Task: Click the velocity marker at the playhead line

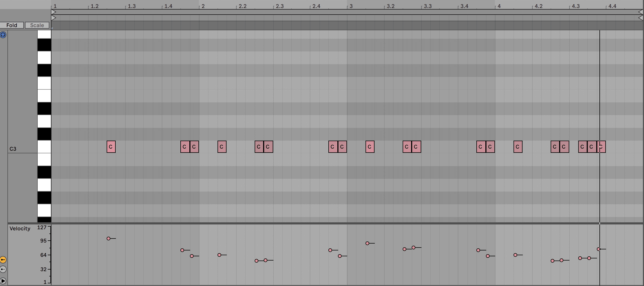Action: coord(599,249)
